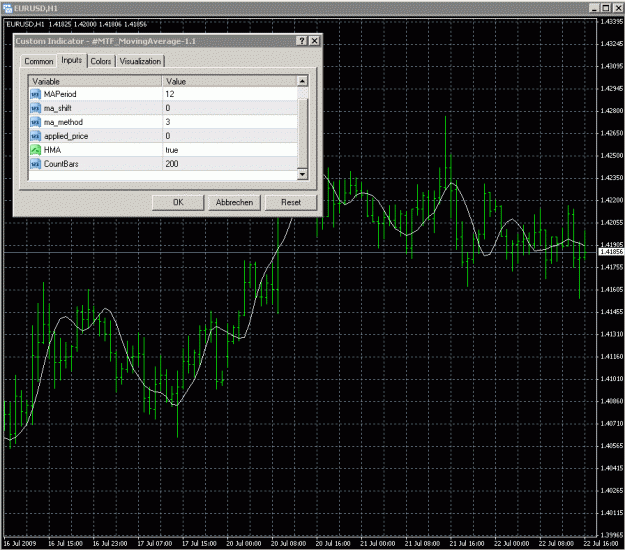625x550 pixels.
Task: Open the Visualization tab
Action: click(140, 61)
